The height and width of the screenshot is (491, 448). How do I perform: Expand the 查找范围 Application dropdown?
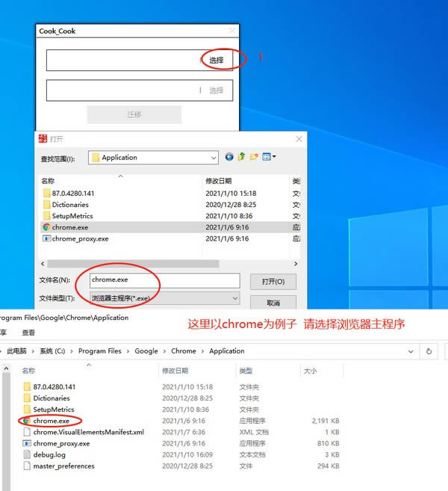coord(213,158)
